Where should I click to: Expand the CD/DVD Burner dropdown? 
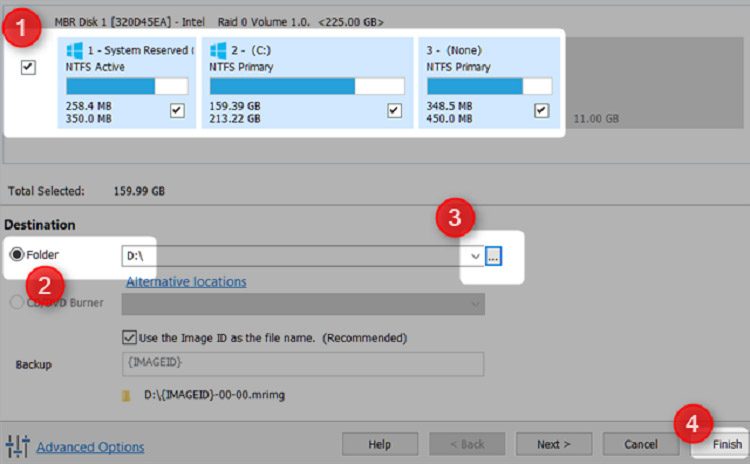click(x=474, y=304)
